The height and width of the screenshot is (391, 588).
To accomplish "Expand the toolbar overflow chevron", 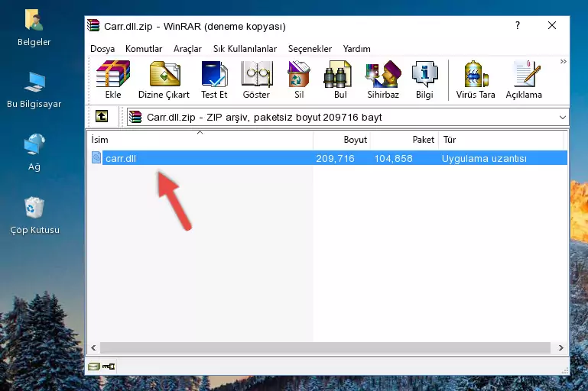I will [563, 61].
